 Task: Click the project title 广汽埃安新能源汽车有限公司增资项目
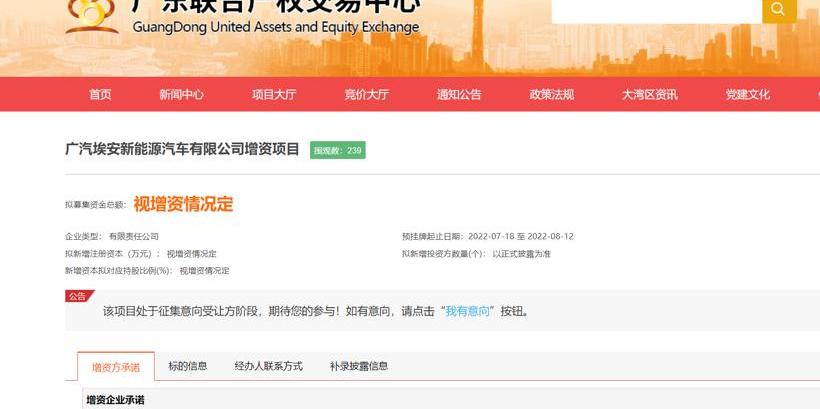182,149
